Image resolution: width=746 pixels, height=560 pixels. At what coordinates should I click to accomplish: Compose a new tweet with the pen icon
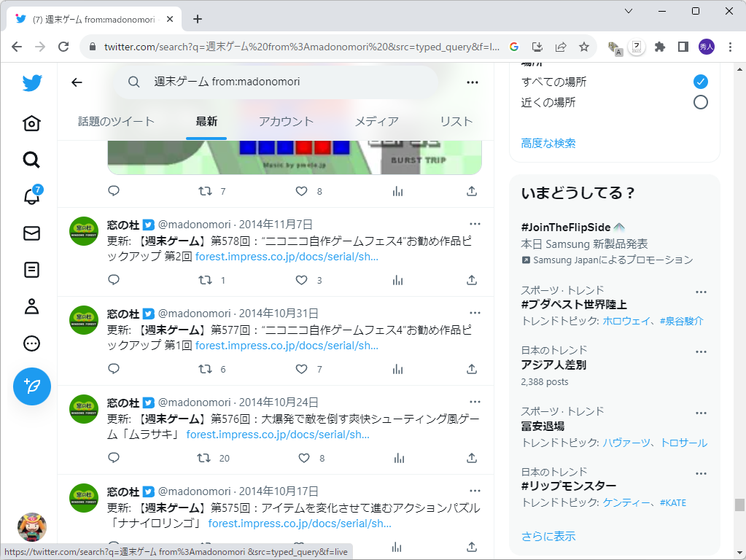[x=31, y=386]
